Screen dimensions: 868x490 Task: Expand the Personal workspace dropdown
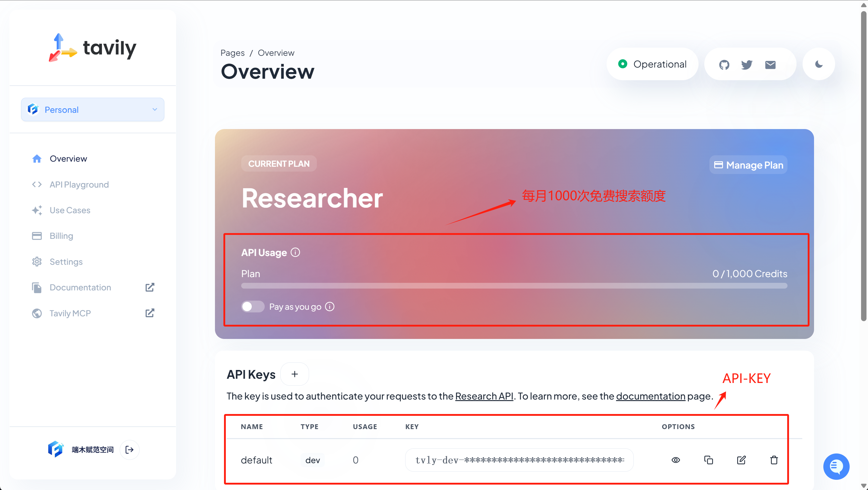pos(93,109)
